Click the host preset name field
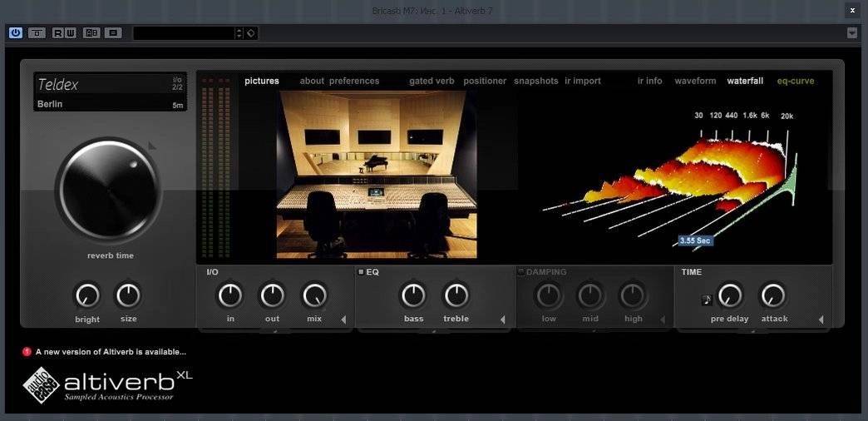Screen dimensions: 868x421 pos(184,33)
